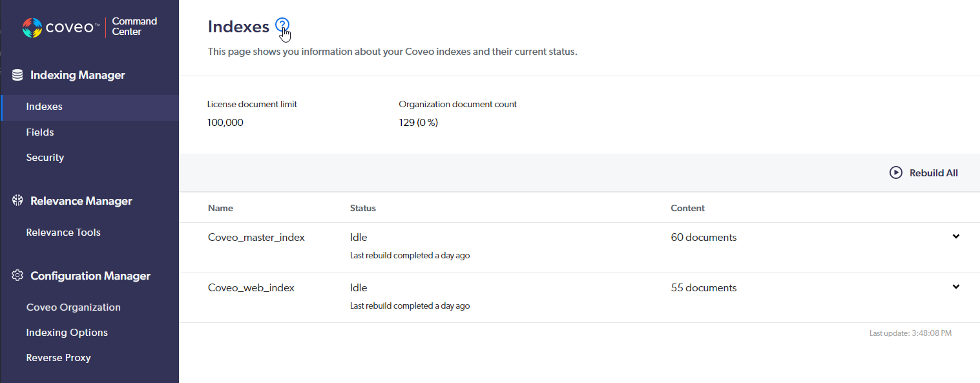The height and width of the screenshot is (383, 980).
Task: Click the Name column header
Action: point(220,209)
